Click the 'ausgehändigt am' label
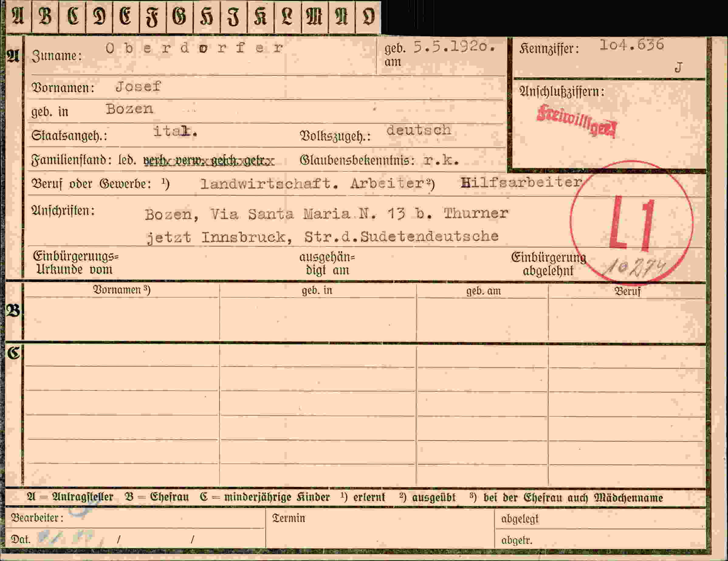This screenshot has height=561, width=728. tap(327, 264)
